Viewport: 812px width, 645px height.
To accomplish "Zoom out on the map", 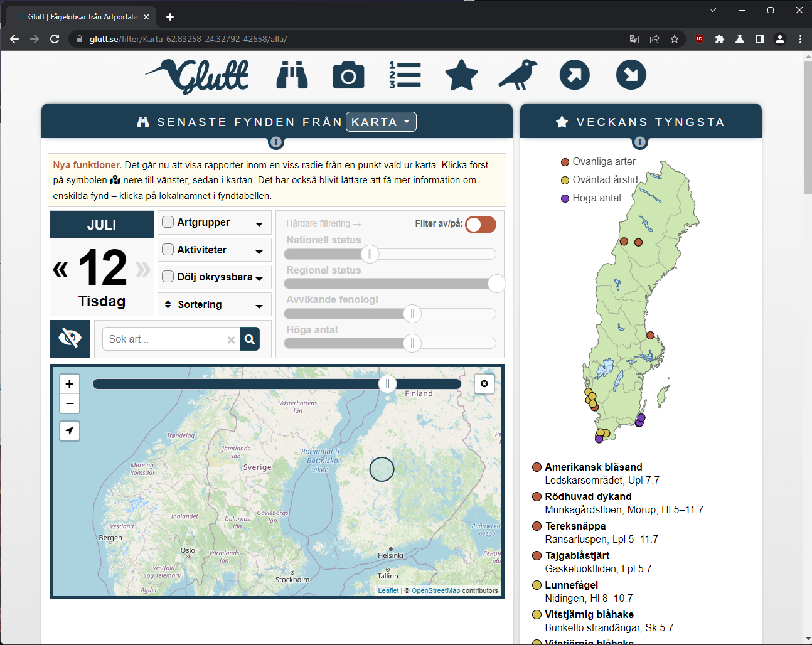I will tap(70, 403).
